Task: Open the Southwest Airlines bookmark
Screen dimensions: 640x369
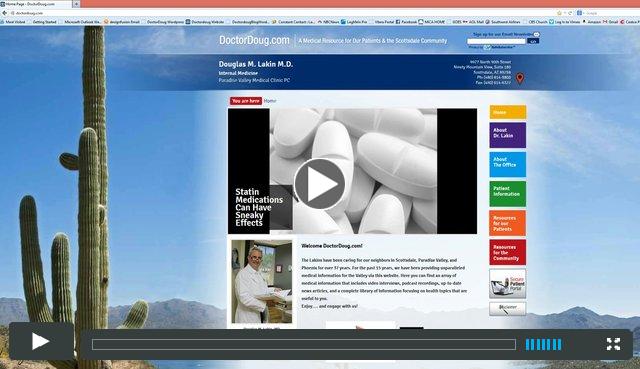Action: coord(502,22)
